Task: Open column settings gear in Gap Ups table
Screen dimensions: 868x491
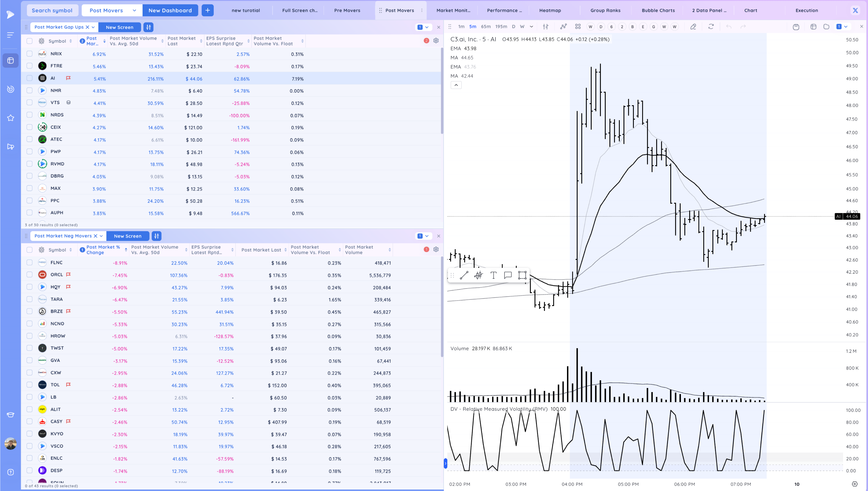Action: 436,41
